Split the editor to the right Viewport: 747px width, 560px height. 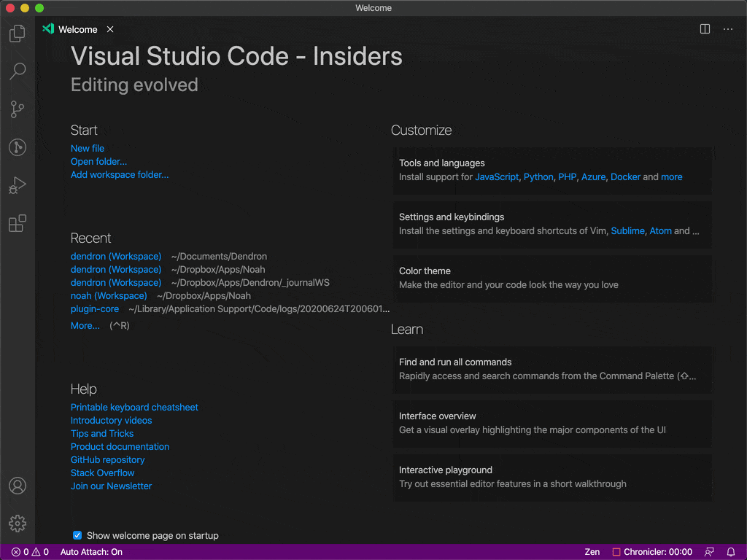coord(705,29)
